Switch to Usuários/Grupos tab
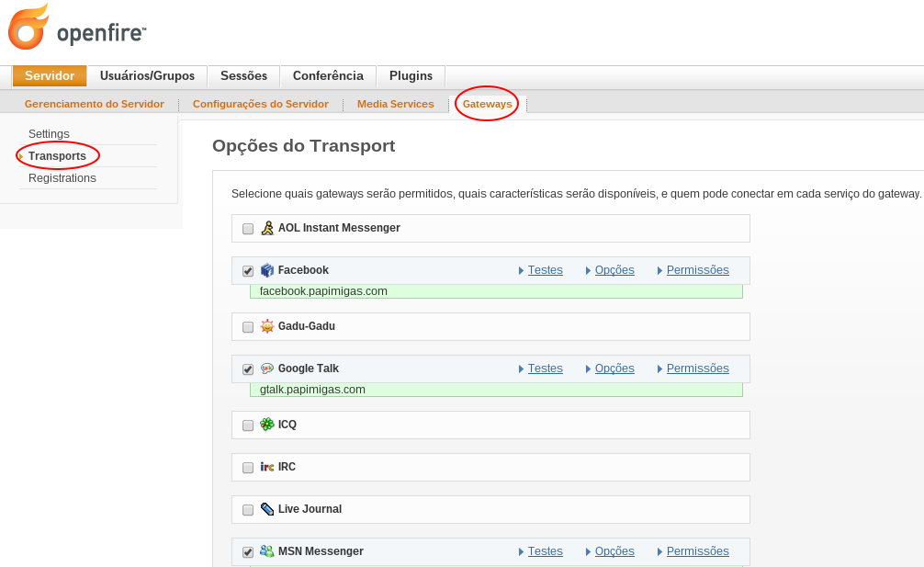This screenshot has width=924, height=567. click(x=147, y=76)
